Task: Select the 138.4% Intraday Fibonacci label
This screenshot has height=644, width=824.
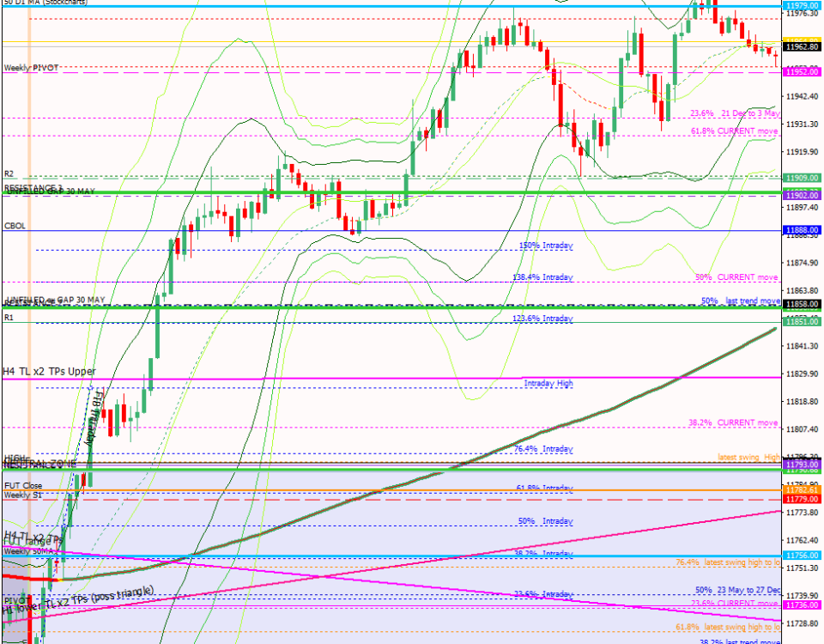Action: coord(542,277)
